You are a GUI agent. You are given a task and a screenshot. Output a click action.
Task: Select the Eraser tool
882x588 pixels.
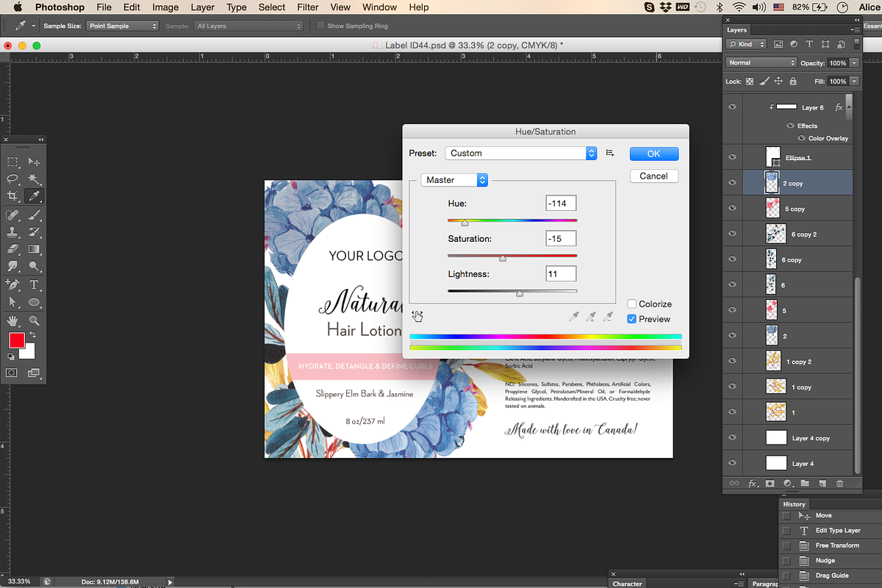(12, 249)
